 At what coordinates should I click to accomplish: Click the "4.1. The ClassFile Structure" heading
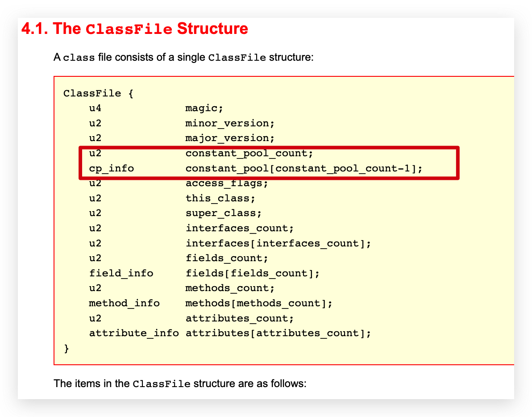pyautogui.click(x=134, y=29)
